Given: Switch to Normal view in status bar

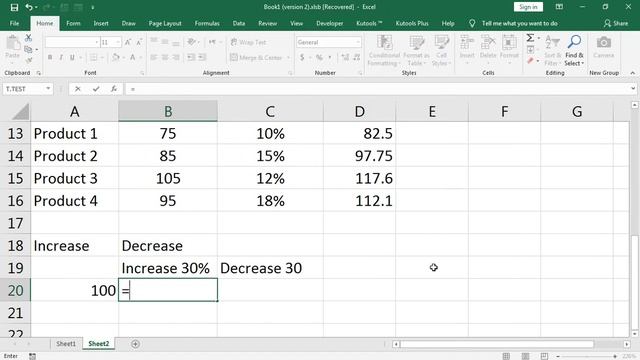Looking at the screenshot, I should pos(506,356).
